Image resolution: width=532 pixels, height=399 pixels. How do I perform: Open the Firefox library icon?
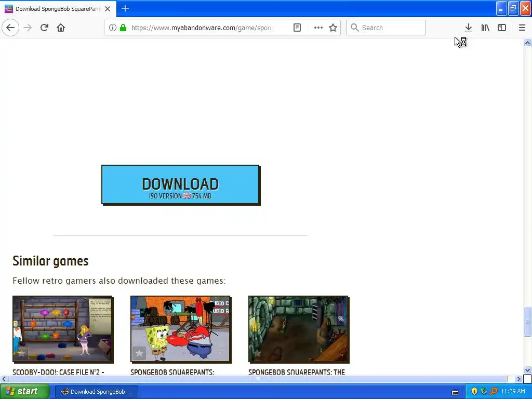(485, 28)
